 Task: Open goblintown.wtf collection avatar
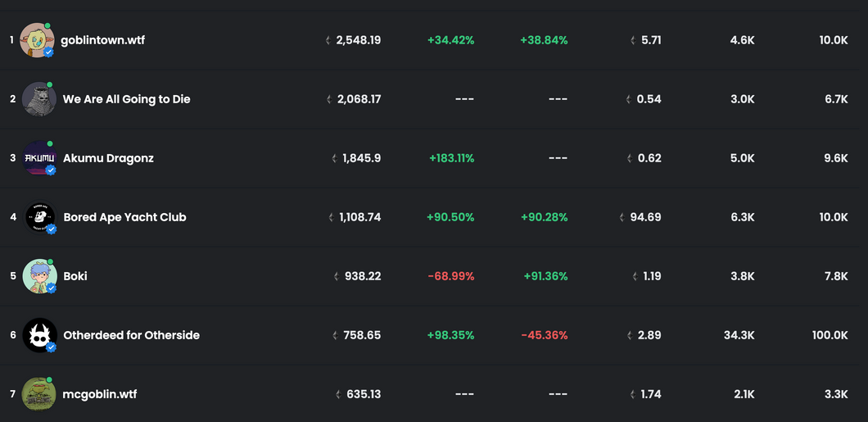[37, 40]
